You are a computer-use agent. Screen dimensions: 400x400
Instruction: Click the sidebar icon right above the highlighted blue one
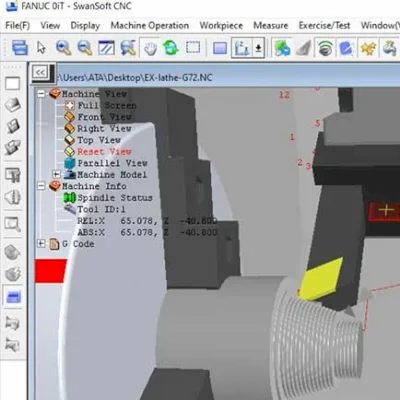tap(13, 274)
